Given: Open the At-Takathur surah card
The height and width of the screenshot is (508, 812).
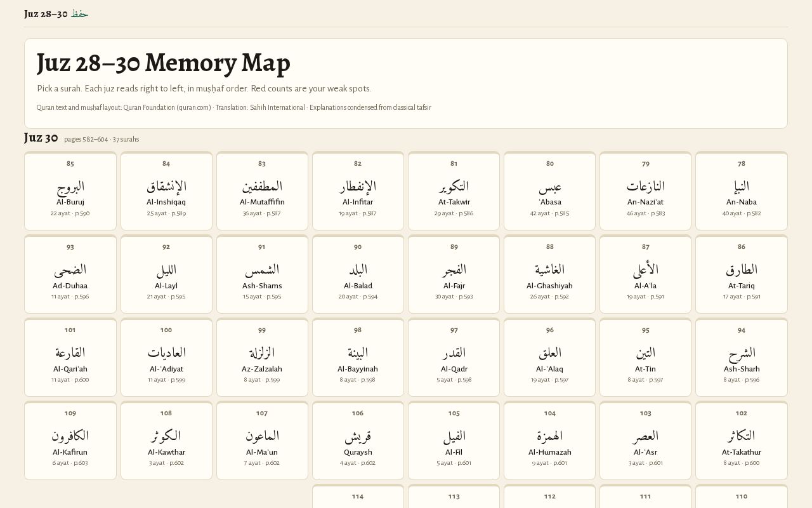Looking at the screenshot, I should pos(742,440).
